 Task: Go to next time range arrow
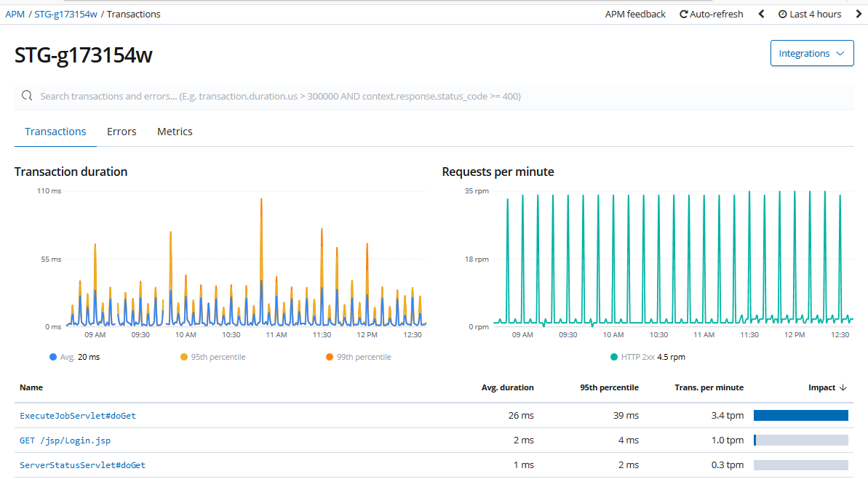(859, 15)
